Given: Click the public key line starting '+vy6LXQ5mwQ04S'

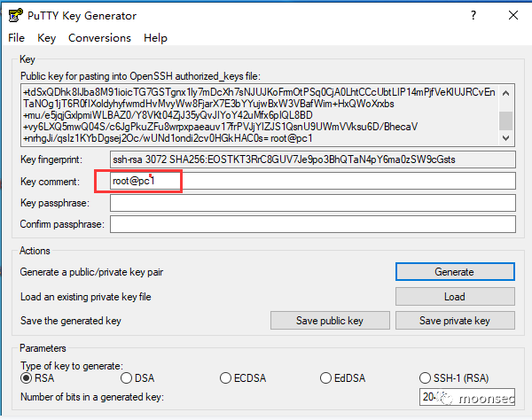Looking at the screenshot, I should (x=221, y=127).
